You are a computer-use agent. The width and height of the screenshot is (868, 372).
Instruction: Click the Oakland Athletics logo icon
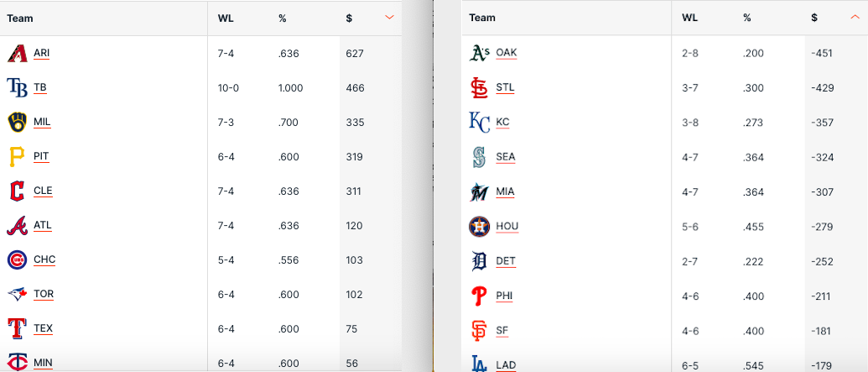tap(479, 53)
